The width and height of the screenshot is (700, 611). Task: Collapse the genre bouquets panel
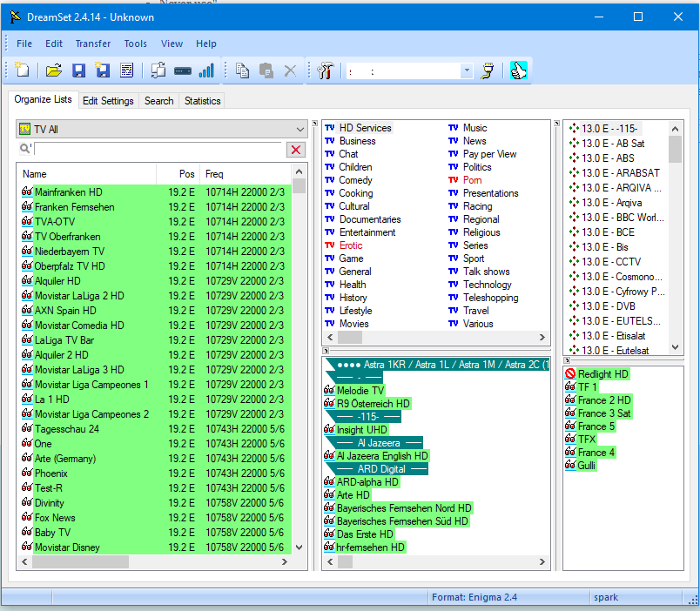tap(314, 124)
